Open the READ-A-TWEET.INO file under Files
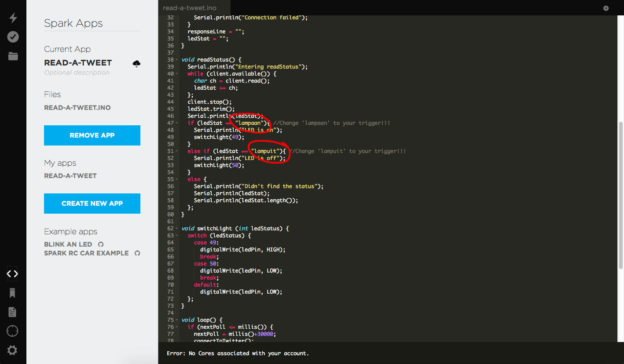The width and height of the screenshot is (624, 364). (77, 108)
